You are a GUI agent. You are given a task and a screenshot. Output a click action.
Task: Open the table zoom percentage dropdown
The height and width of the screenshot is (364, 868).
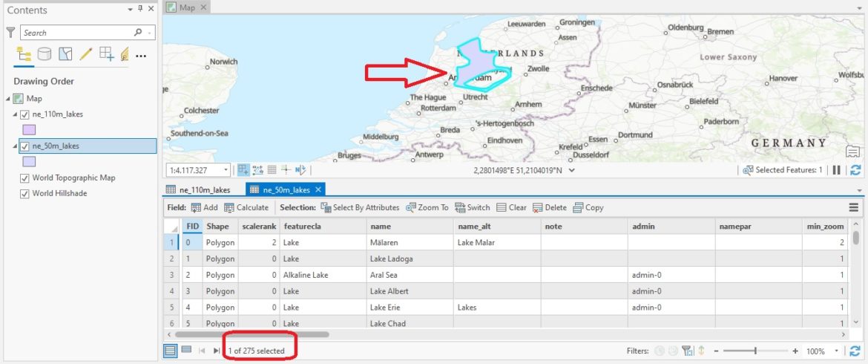click(837, 351)
